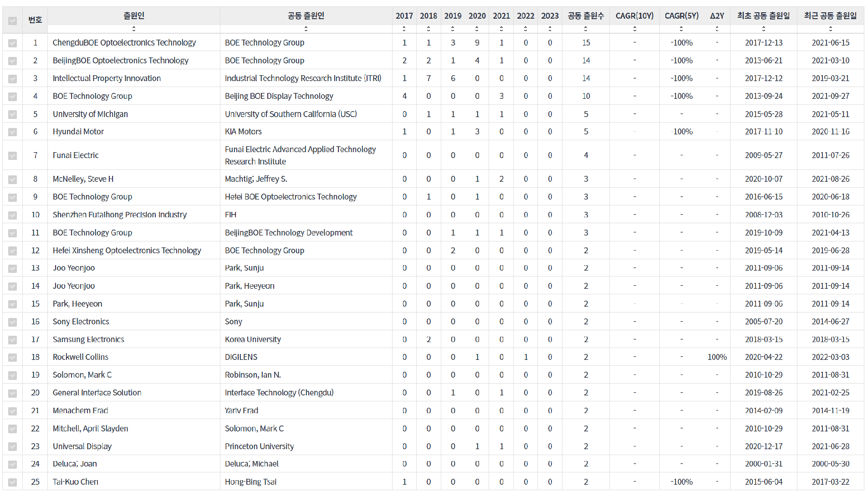Image resolution: width=868 pixels, height=492 pixels.
Task: Select co-applicant KIA Motors
Action: pyautogui.click(x=243, y=132)
